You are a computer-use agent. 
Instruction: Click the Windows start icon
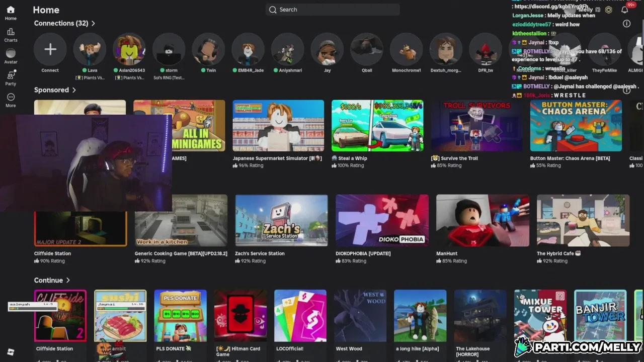tap(11, 352)
